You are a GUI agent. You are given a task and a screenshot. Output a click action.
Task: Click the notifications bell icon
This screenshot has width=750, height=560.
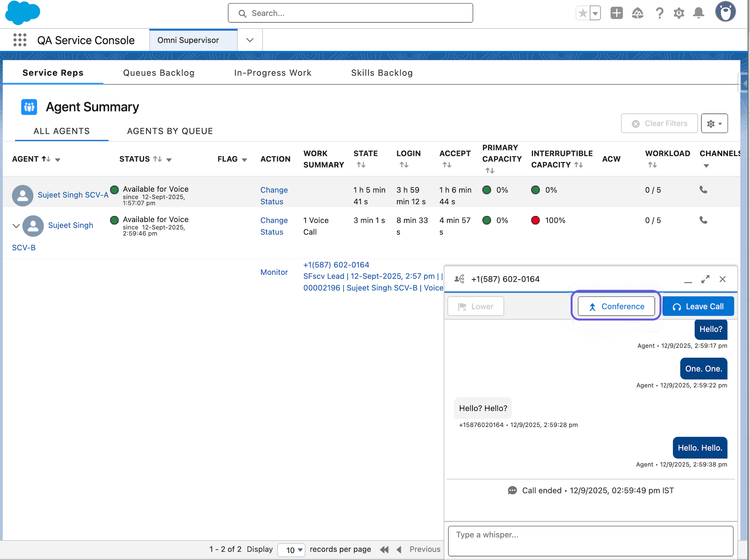pos(698,13)
